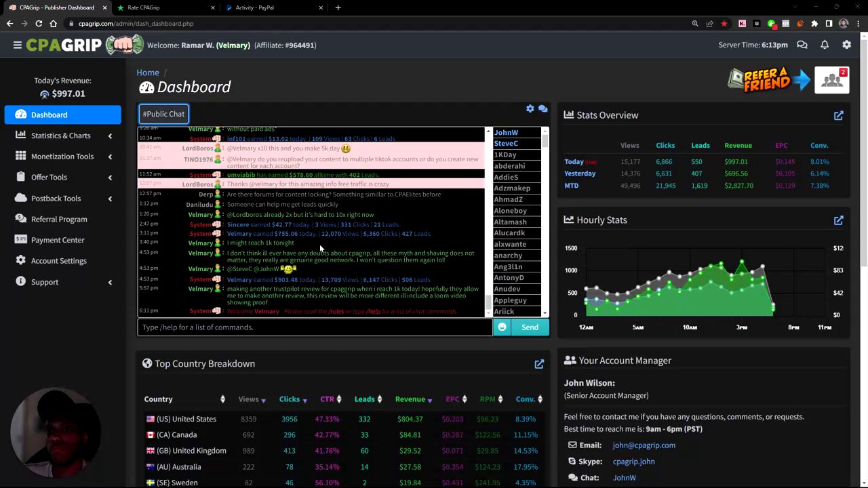Image resolution: width=868 pixels, height=488 pixels.
Task: Open messages speech bubble in header
Action: point(802,45)
